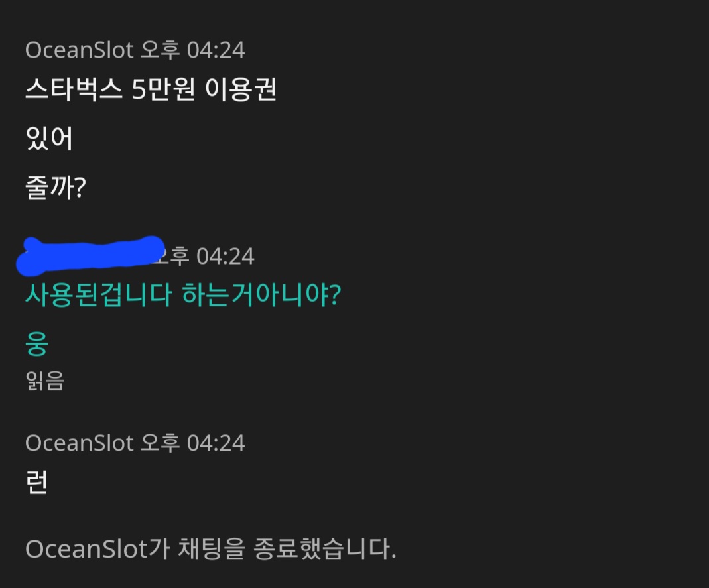Click 채팅을 in the system notice
The width and height of the screenshot is (709, 588).
(212, 549)
